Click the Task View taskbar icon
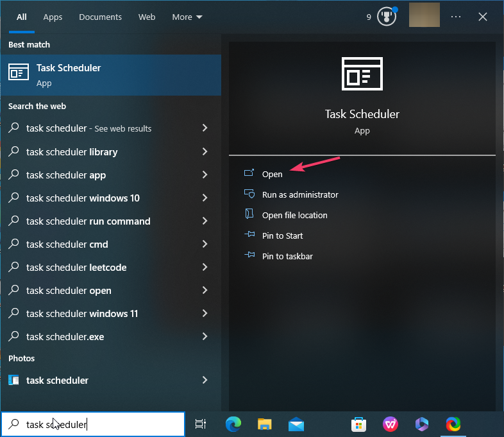The height and width of the screenshot is (437, 504). coord(201,424)
